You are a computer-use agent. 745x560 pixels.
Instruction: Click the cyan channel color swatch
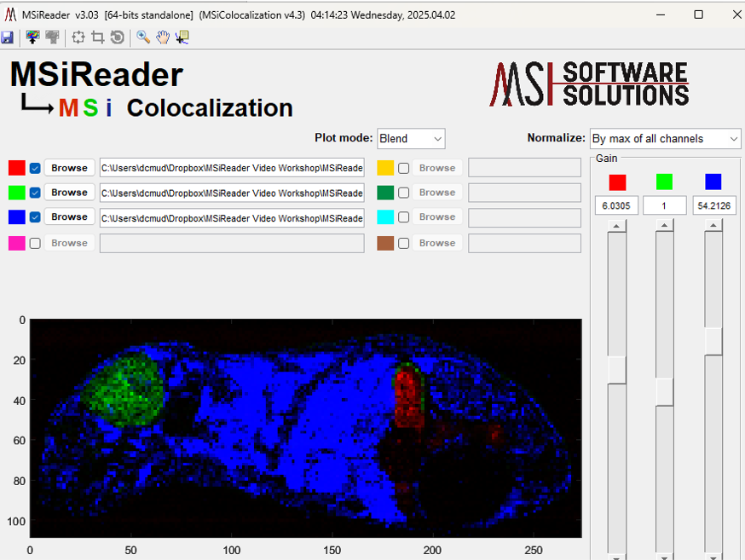[x=385, y=217]
